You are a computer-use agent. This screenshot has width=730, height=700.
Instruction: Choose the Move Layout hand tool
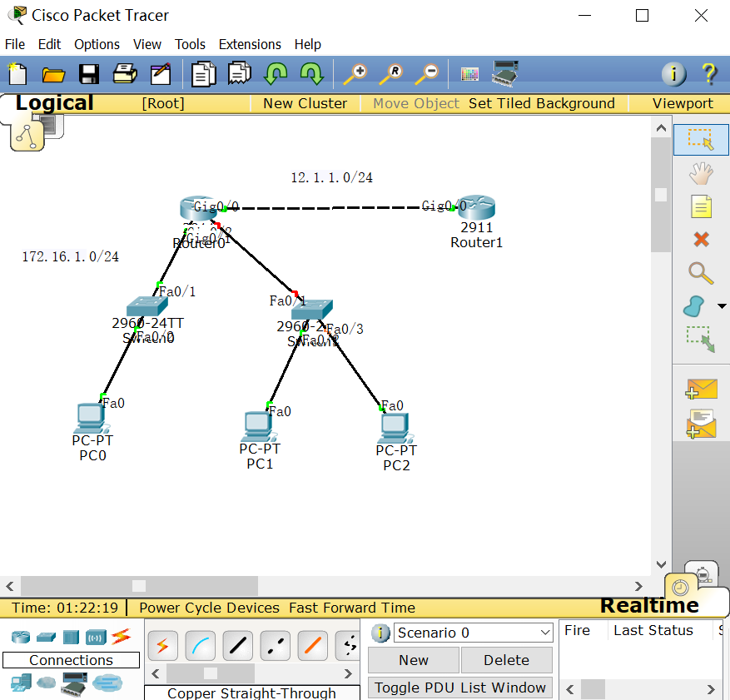(701, 173)
